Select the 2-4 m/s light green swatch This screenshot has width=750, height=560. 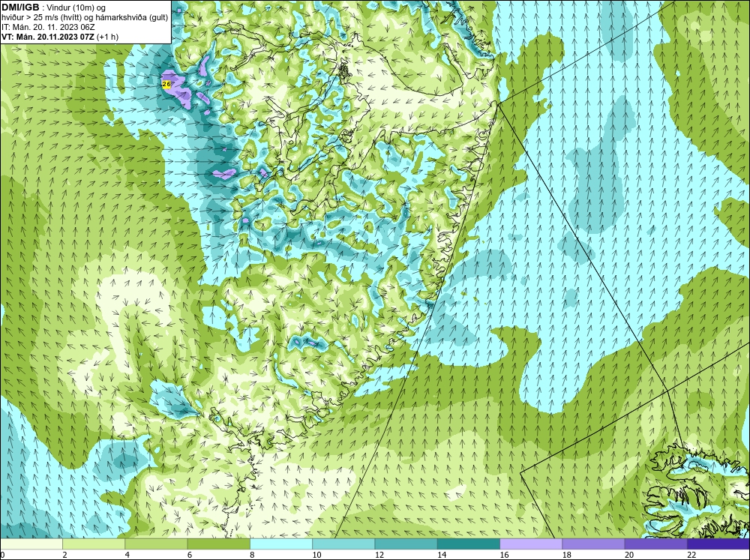click(x=94, y=544)
